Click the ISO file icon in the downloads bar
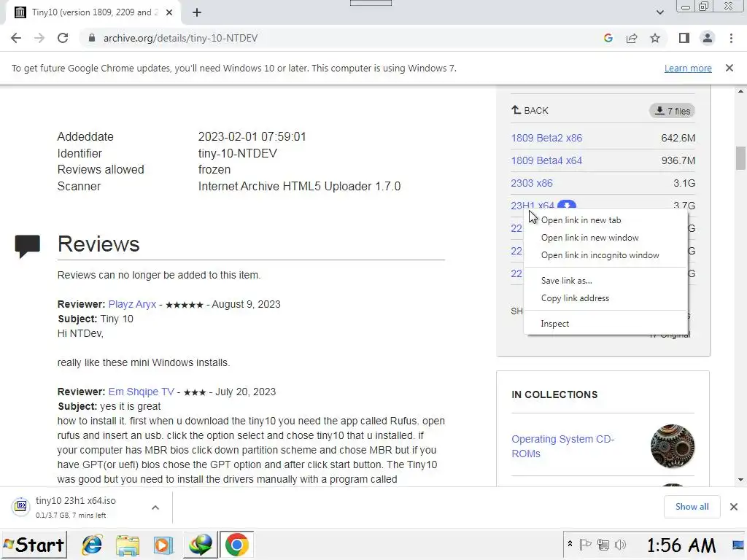This screenshot has height=560, width=747. [x=21, y=506]
